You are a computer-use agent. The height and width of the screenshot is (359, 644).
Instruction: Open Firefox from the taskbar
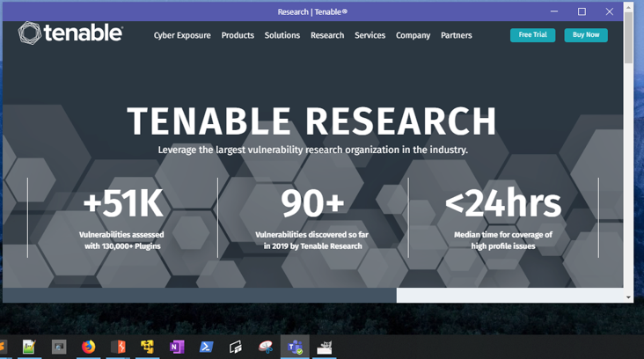click(88, 347)
